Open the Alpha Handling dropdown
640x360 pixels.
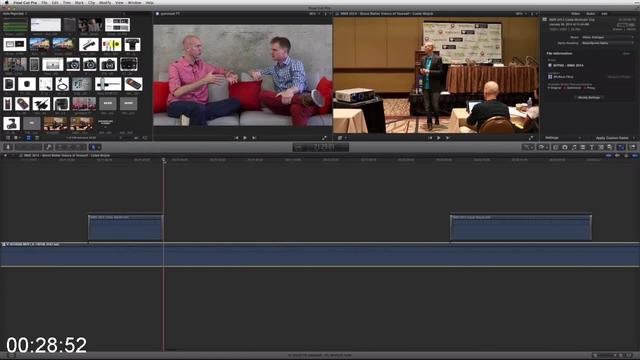(608, 43)
